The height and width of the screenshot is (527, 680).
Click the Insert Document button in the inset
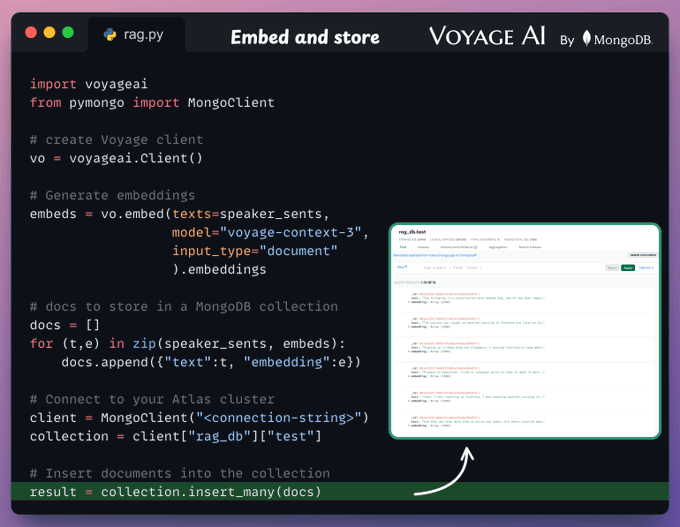(x=643, y=255)
